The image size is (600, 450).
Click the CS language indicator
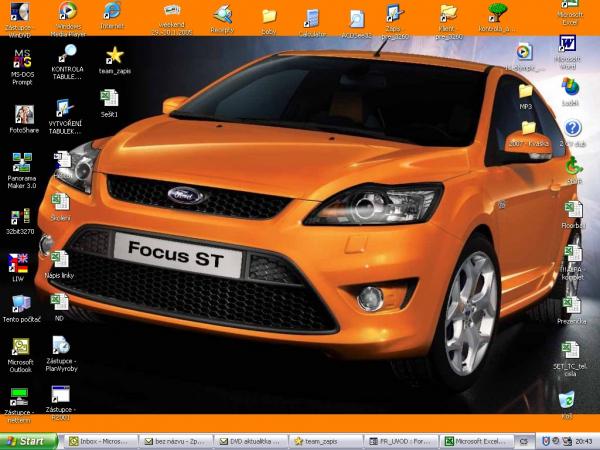tap(524, 440)
